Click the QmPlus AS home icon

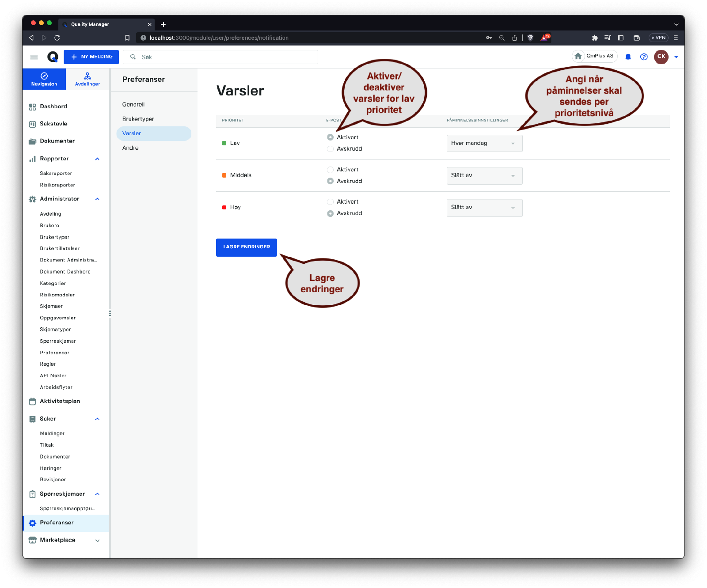[x=578, y=56]
